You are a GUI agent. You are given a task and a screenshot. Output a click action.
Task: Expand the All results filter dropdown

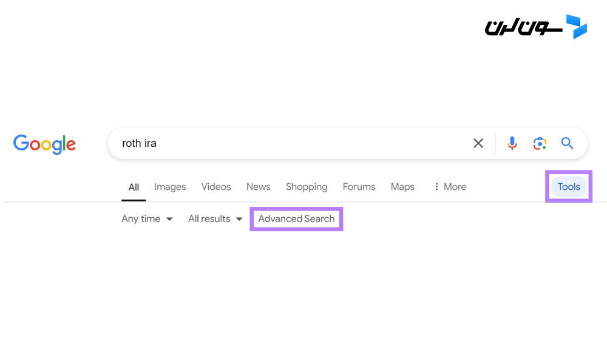(215, 219)
